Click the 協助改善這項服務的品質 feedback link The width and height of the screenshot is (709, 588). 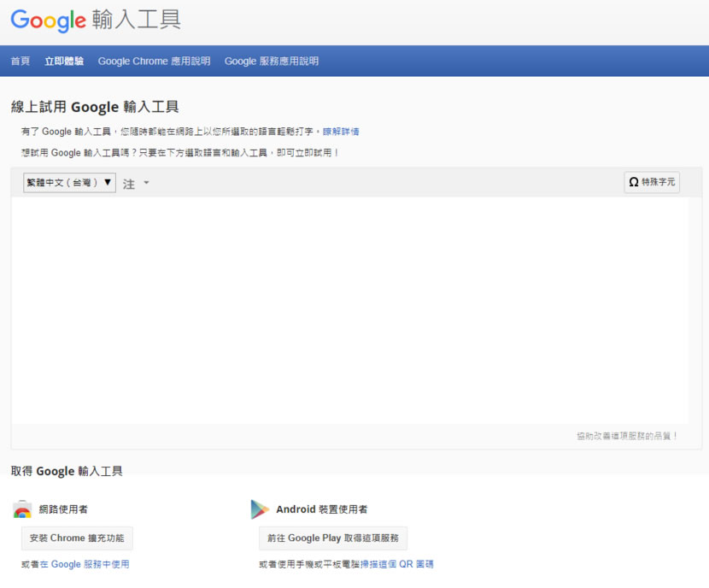point(627,436)
